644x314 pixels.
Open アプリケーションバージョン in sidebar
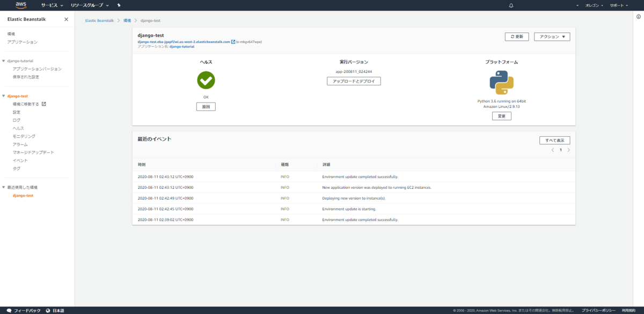coord(37,69)
